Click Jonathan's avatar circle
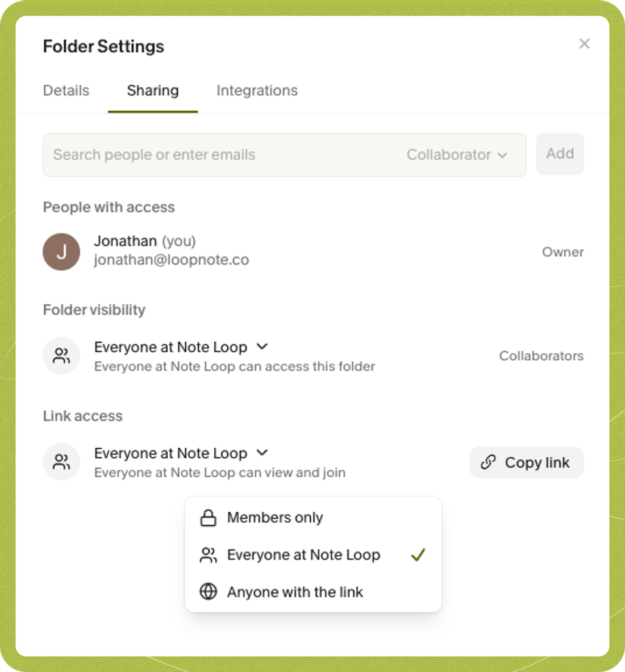 [x=61, y=252]
